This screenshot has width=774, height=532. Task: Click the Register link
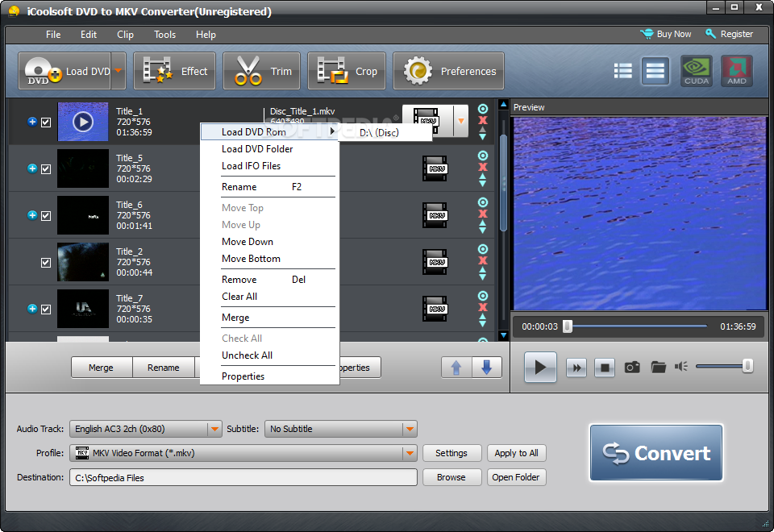coord(729,34)
